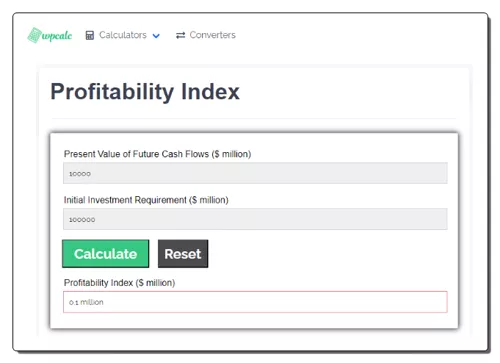This screenshot has height=363, width=500.
Task: Click the swap arrows icon beside Converters
Action: coord(180,35)
